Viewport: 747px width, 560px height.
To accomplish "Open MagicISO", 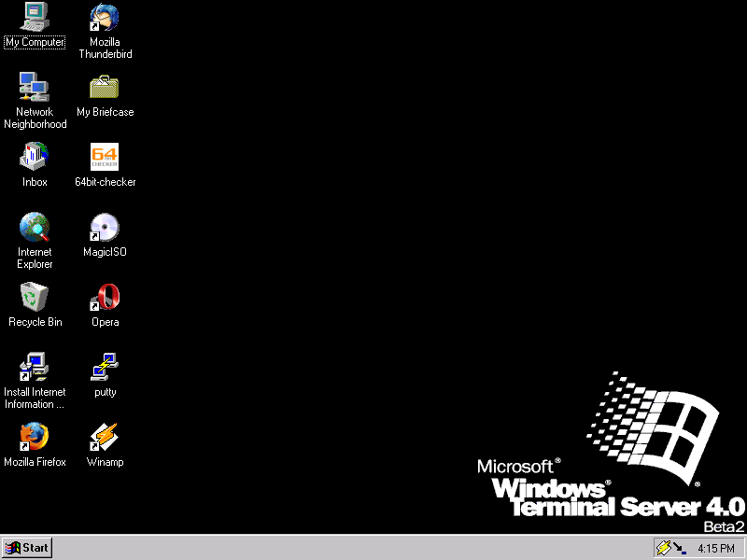I will coord(104,229).
